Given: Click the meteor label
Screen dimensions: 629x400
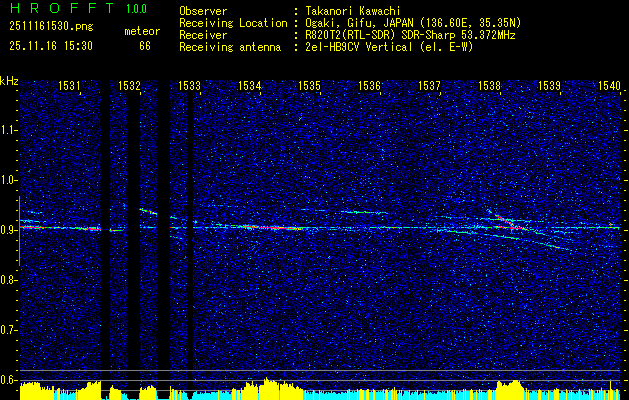Looking at the screenshot, I should click(x=142, y=31).
